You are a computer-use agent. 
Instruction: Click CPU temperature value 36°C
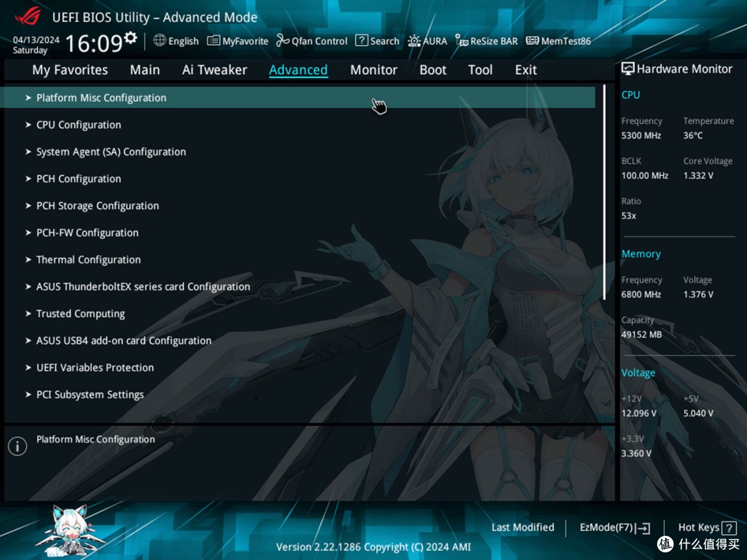(x=692, y=136)
